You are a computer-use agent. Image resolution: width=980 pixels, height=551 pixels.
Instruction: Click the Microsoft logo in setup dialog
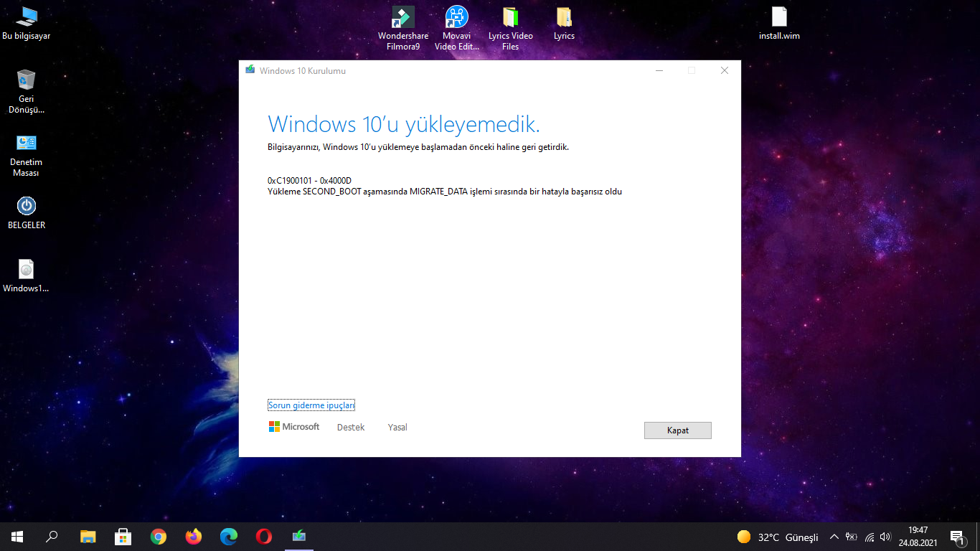pyautogui.click(x=294, y=426)
